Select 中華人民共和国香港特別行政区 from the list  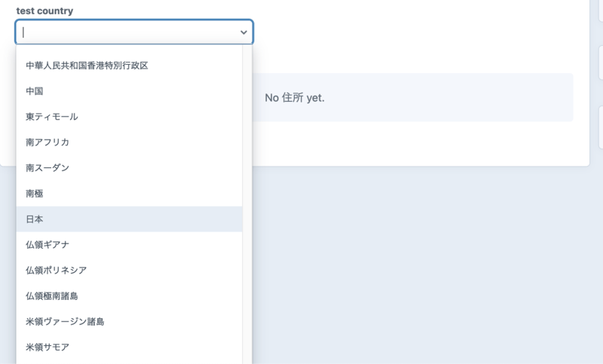tap(87, 66)
